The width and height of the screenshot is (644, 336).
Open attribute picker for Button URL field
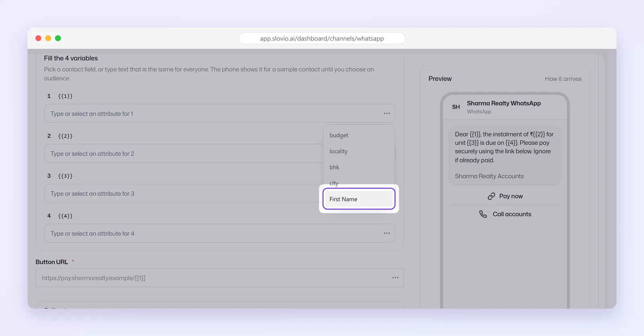pos(396,278)
